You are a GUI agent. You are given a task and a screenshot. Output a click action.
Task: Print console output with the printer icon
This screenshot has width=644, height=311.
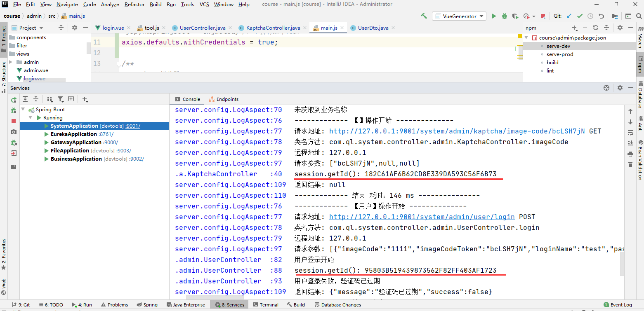(630, 154)
